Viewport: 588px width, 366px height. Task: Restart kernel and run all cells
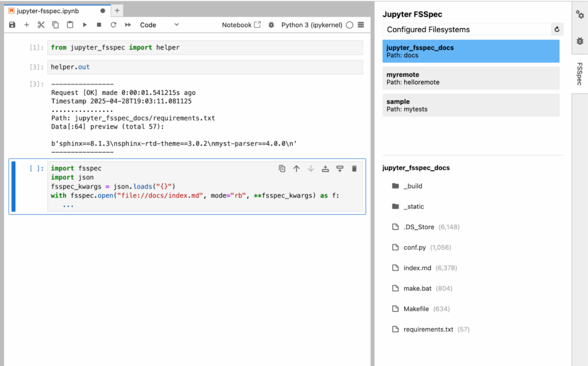click(x=128, y=25)
